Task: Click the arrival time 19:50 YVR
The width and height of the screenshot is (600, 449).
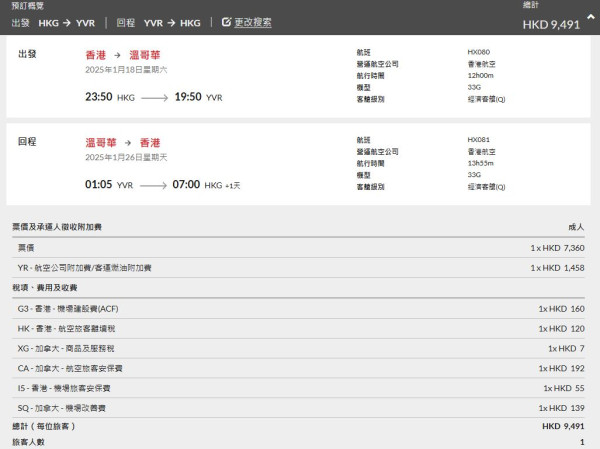Action: [198, 97]
